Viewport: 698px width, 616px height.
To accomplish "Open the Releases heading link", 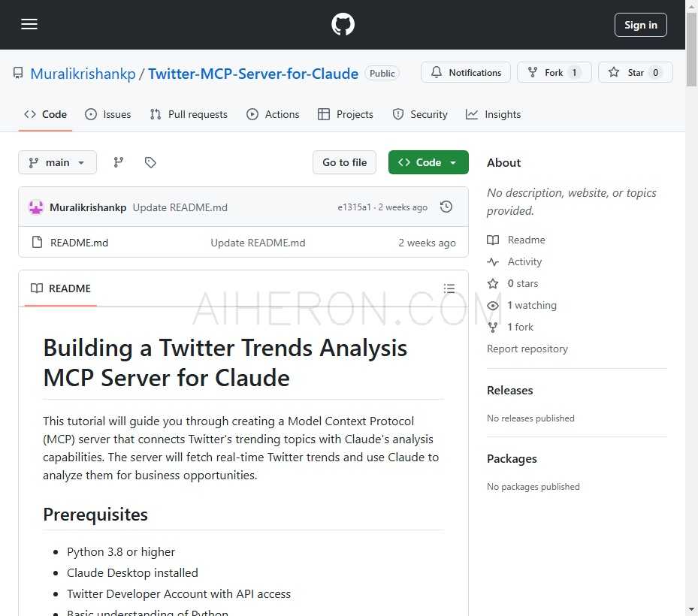I will coord(510,391).
